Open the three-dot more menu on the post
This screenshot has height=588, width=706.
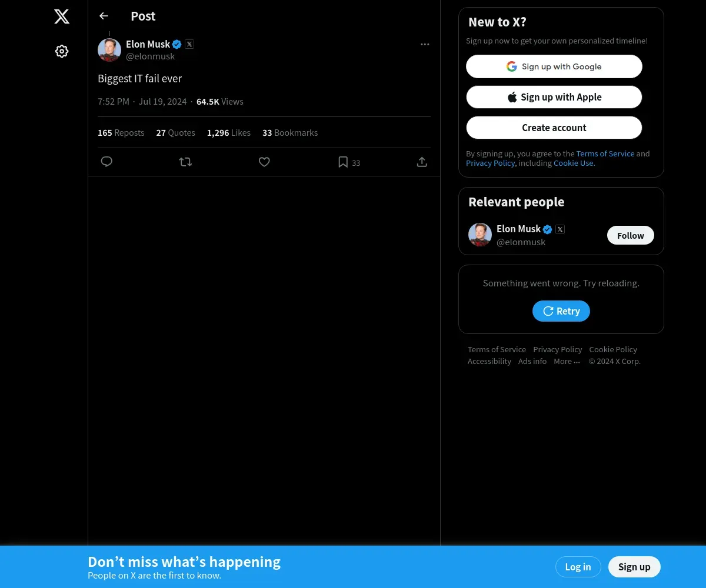(425, 44)
